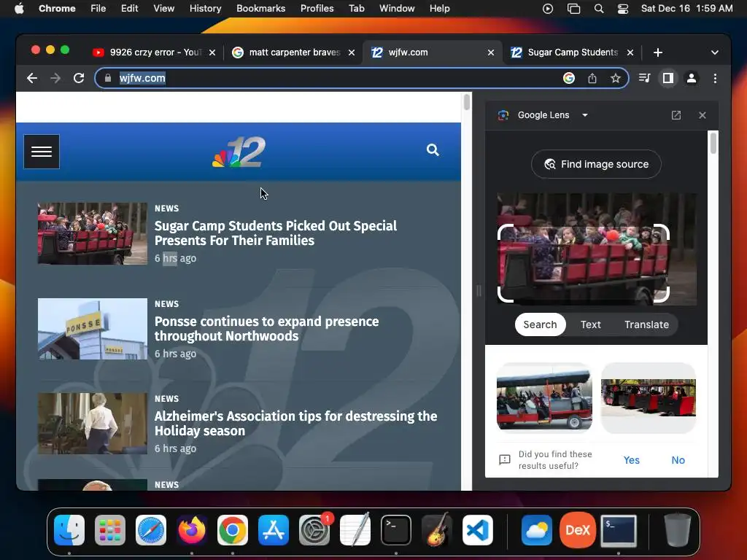The image size is (747, 560).
Task: Open a new tab with plus button
Action: pyautogui.click(x=658, y=52)
